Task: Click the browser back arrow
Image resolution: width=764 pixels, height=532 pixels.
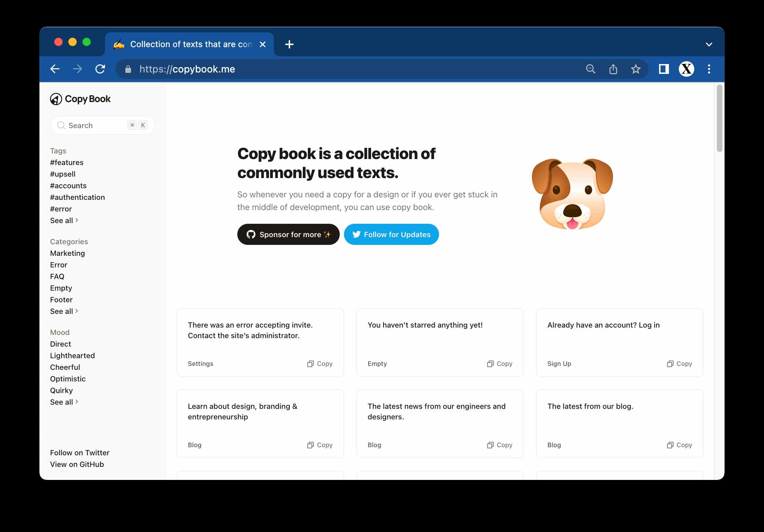Action: click(x=55, y=69)
